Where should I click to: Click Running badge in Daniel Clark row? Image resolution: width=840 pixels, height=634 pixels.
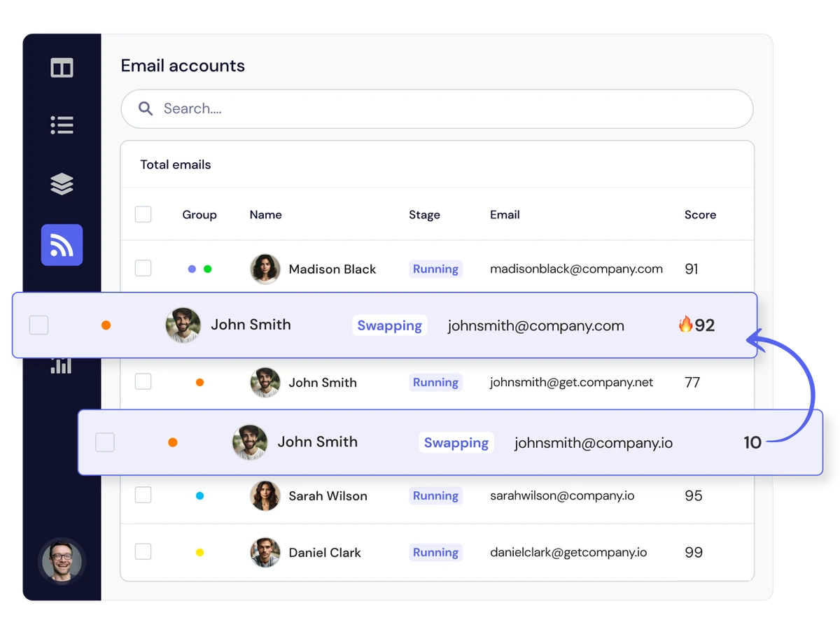click(x=435, y=552)
